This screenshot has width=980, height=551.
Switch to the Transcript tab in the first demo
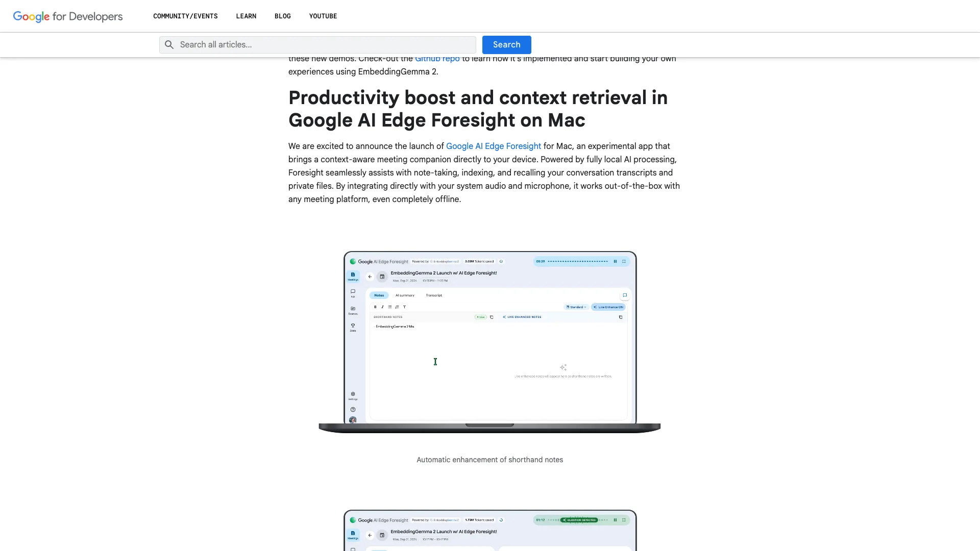tap(434, 295)
